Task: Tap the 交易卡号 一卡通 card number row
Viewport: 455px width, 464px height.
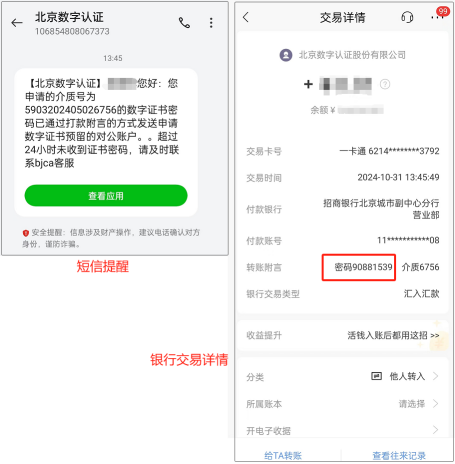Action: [x=342, y=151]
